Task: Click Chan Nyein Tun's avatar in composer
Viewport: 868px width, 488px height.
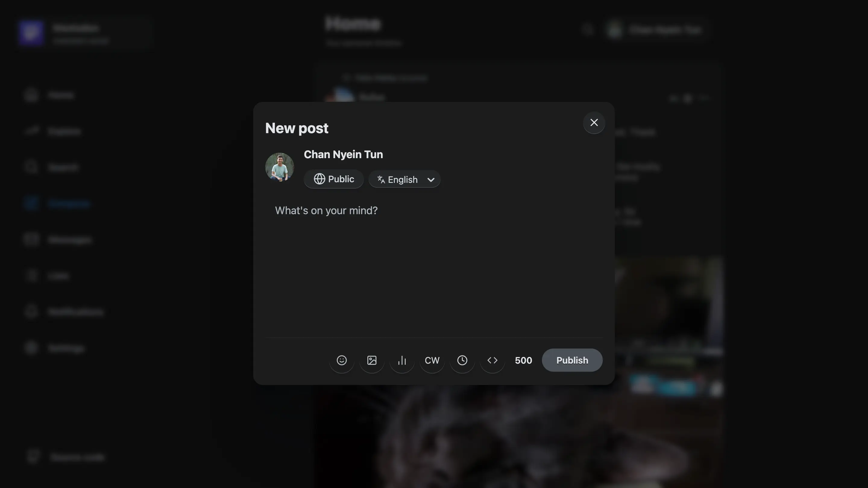Action: tap(279, 167)
